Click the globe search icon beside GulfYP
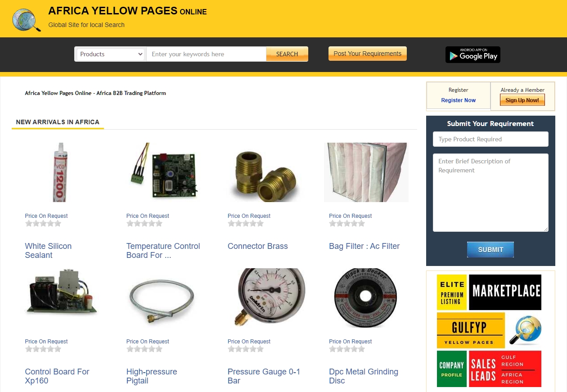This screenshot has height=392, width=567. [525, 330]
